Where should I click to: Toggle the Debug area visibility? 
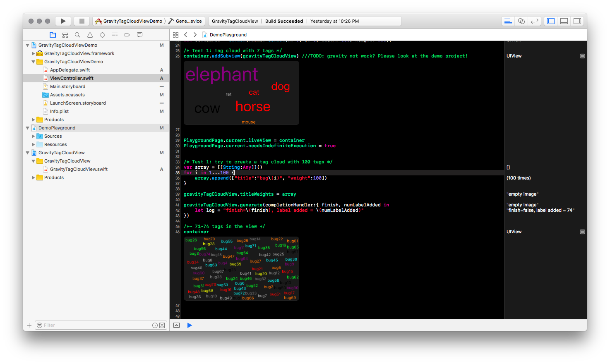pyautogui.click(x=564, y=21)
